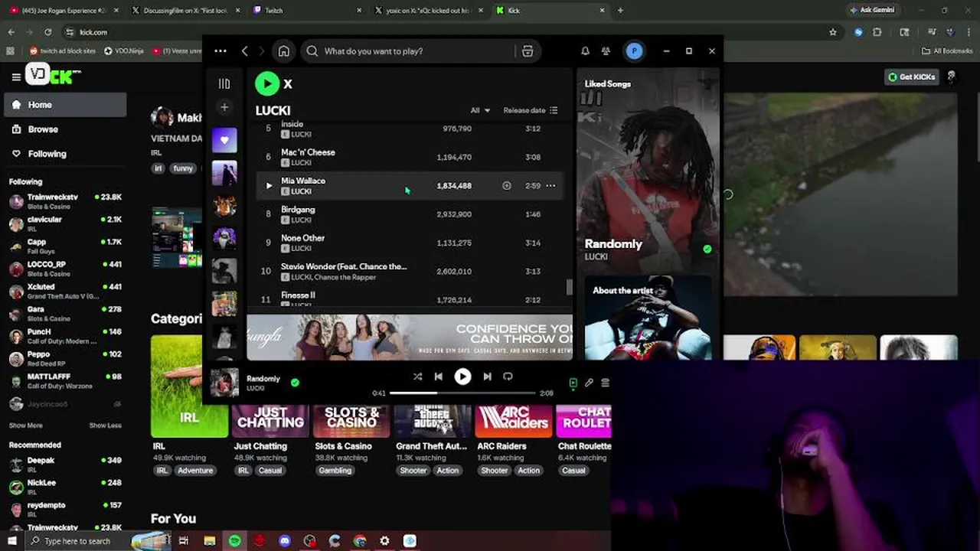Click the create playlist plus button
This screenshot has height=551, width=980.
pos(224,107)
